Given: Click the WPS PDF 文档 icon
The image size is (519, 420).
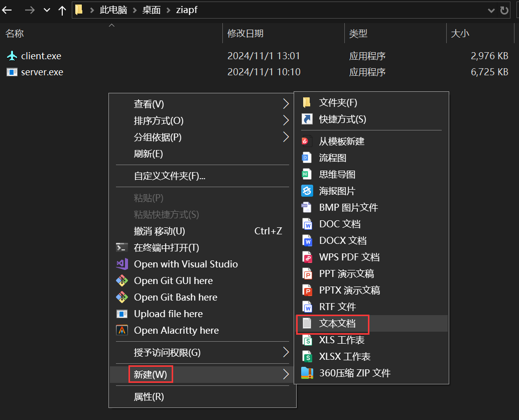Looking at the screenshot, I should (307, 257).
